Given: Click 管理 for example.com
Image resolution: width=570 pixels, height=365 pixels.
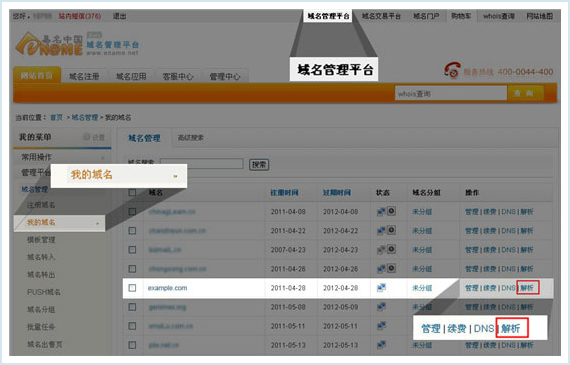Looking at the screenshot, I should (472, 288).
